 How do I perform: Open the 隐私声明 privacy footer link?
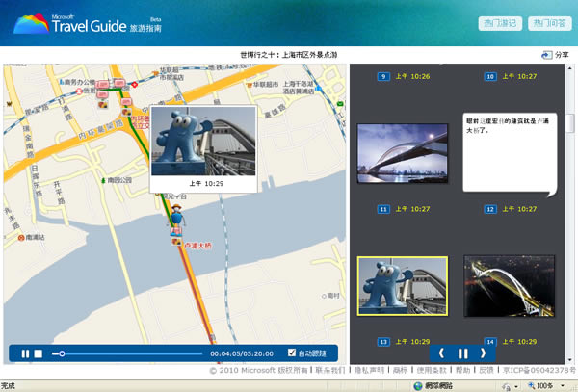coord(369,370)
